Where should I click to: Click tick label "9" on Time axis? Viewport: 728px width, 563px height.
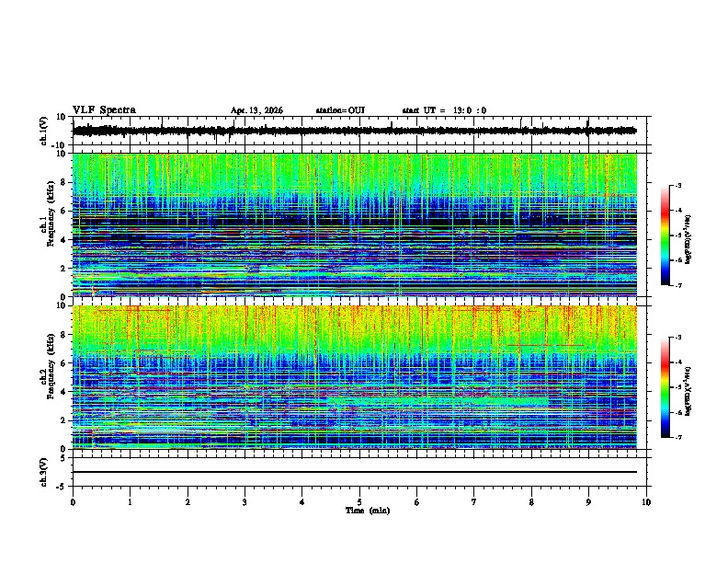[x=588, y=502]
